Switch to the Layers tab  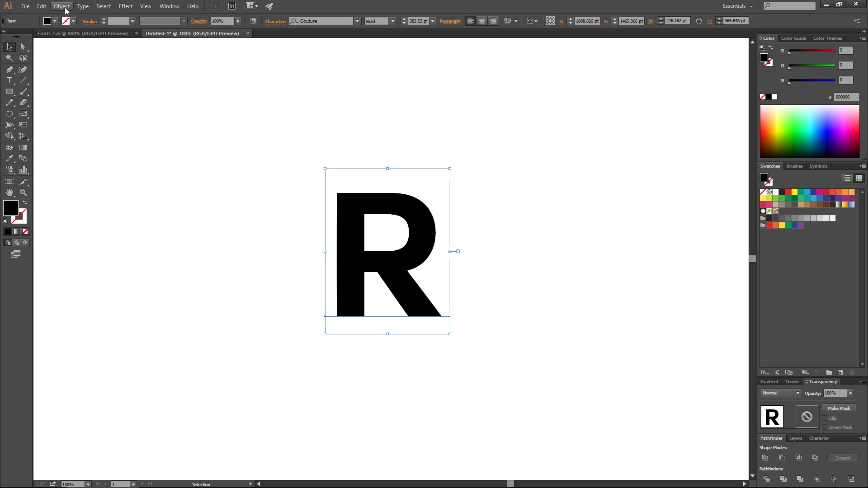point(795,438)
